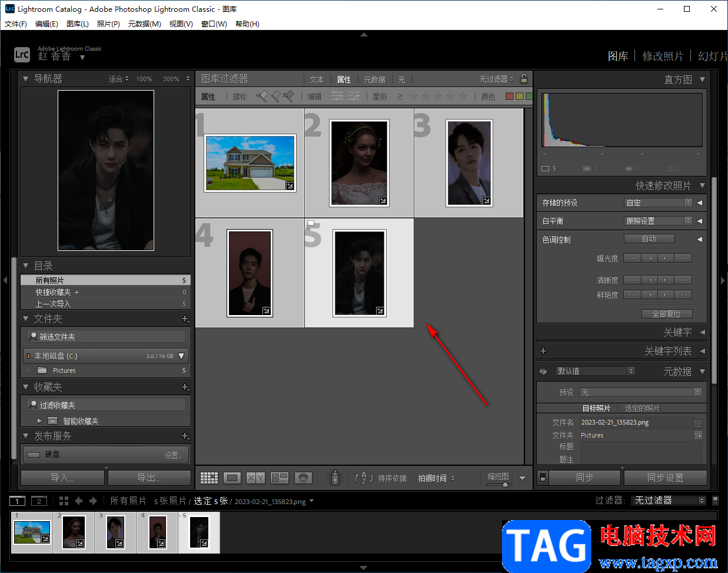The image size is (728, 573).
Task: Open people face view icon
Action: click(x=303, y=478)
